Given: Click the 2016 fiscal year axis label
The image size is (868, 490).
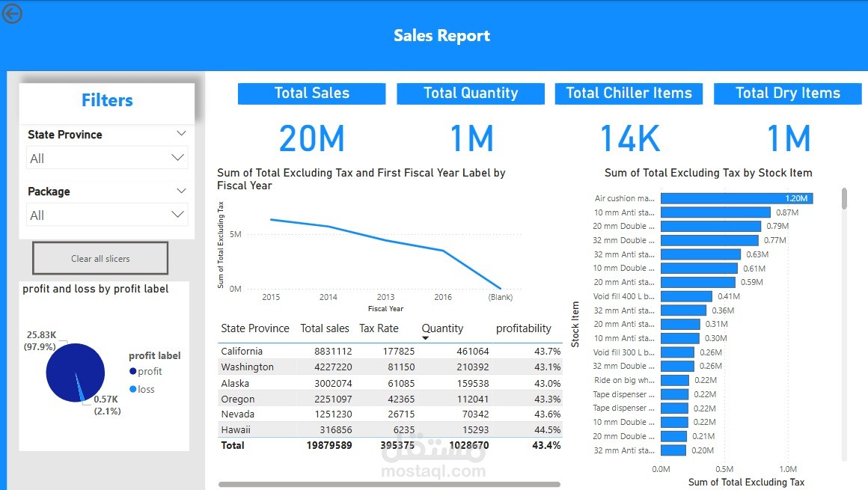Looking at the screenshot, I should [x=443, y=297].
